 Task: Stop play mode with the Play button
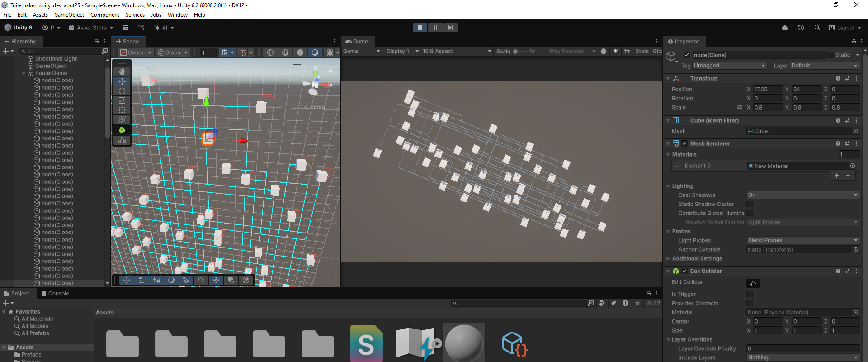click(420, 28)
